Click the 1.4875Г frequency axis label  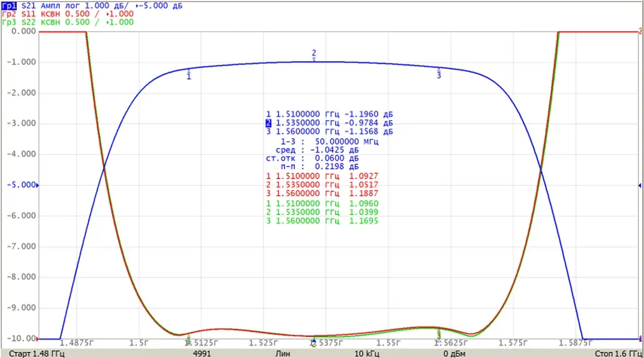[x=76, y=343]
